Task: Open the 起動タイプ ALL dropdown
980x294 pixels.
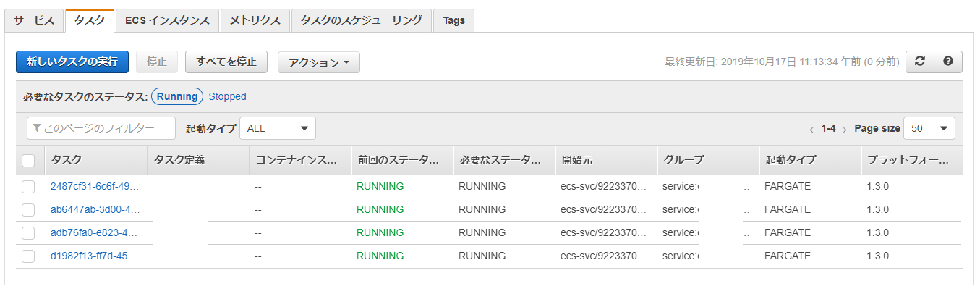Action: pos(278,128)
